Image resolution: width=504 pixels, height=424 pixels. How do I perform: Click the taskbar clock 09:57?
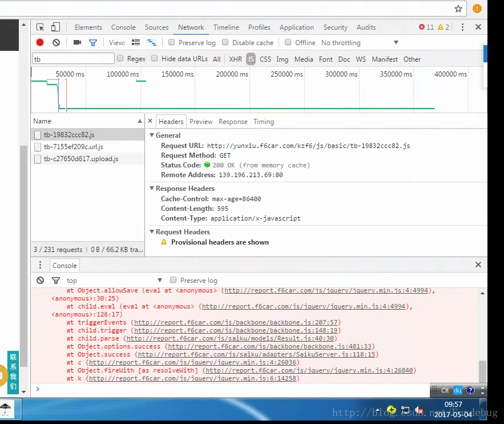tap(453, 405)
